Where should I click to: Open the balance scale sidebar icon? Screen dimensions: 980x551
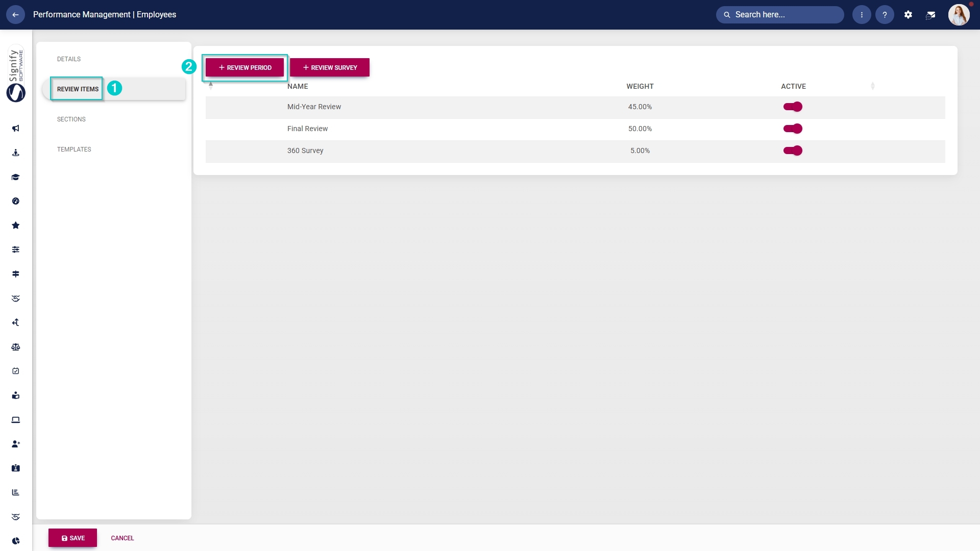(x=16, y=347)
